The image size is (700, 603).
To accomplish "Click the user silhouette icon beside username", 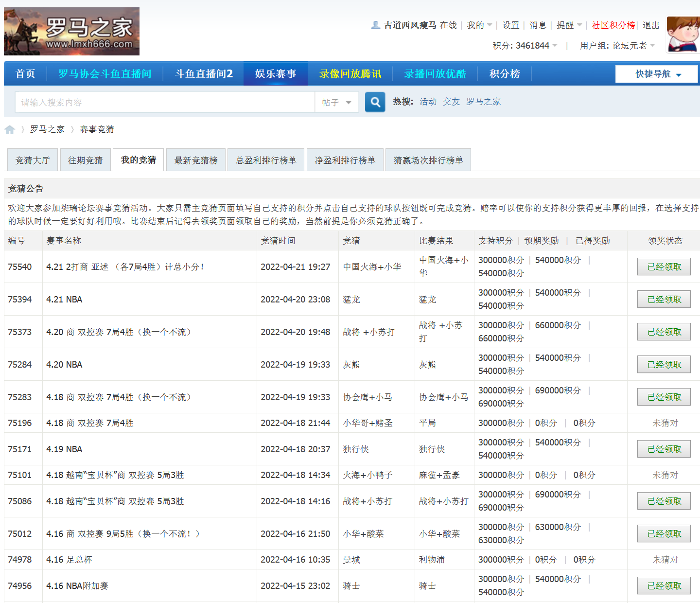I will 375,25.
